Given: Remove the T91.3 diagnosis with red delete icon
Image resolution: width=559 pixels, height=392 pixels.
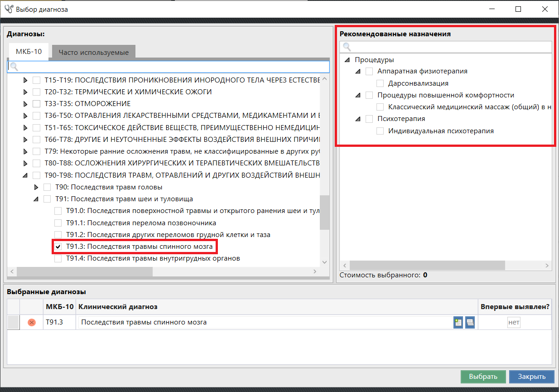Looking at the screenshot, I should (x=32, y=322).
